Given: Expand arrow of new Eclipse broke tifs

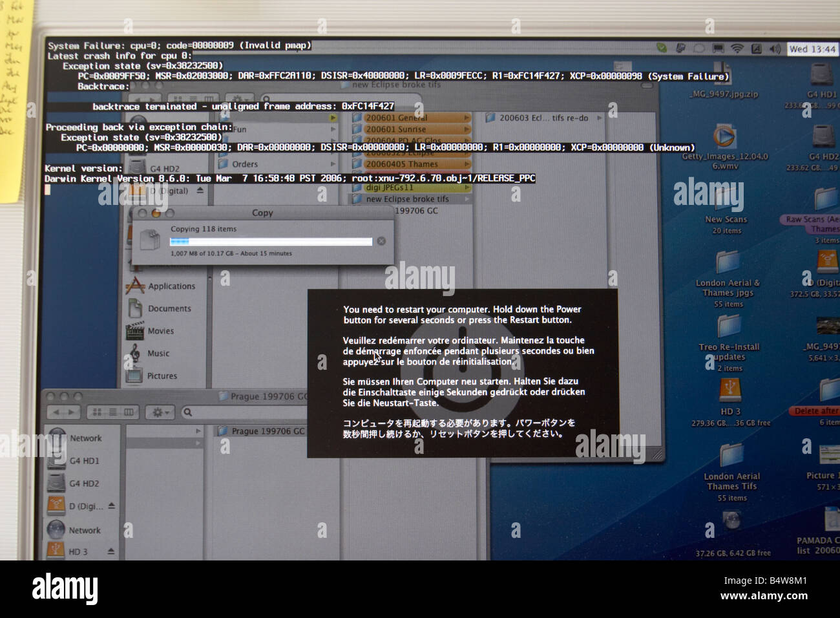Looking at the screenshot, I should (467, 199).
